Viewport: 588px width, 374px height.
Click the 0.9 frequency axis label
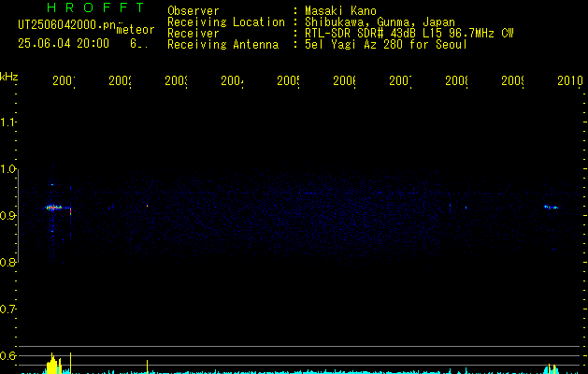point(7,215)
